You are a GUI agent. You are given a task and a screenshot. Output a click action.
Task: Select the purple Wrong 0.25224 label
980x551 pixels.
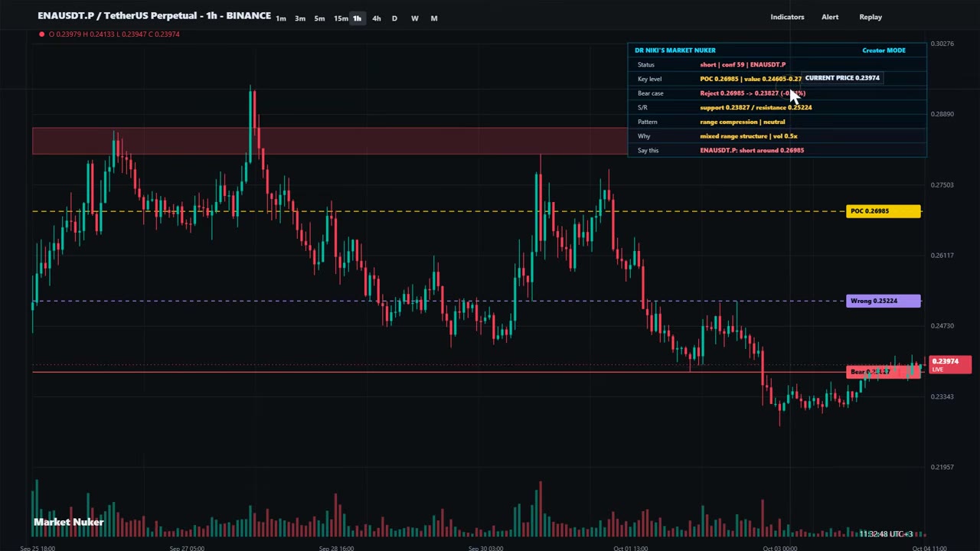pyautogui.click(x=884, y=301)
